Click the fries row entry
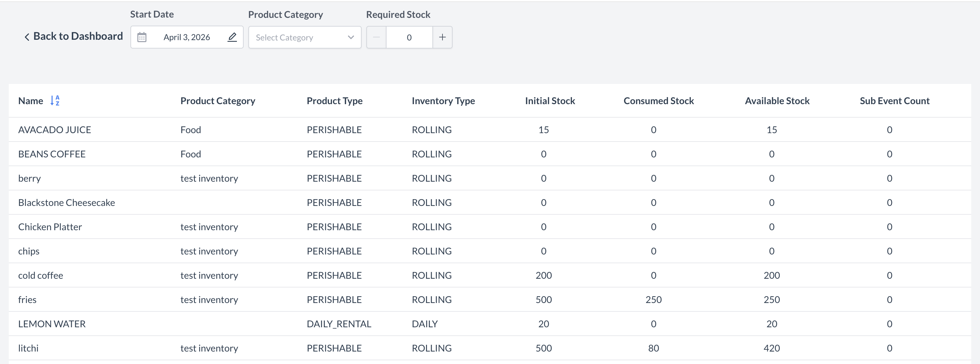The width and height of the screenshot is (980, 364). pyautogui.click(x=27, y=299)
